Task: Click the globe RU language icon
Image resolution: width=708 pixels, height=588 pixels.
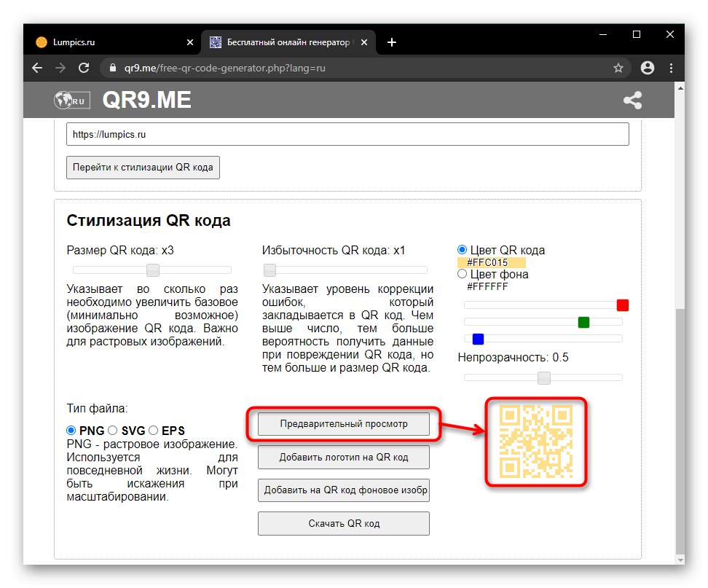Action: click(x=72, y=101)
